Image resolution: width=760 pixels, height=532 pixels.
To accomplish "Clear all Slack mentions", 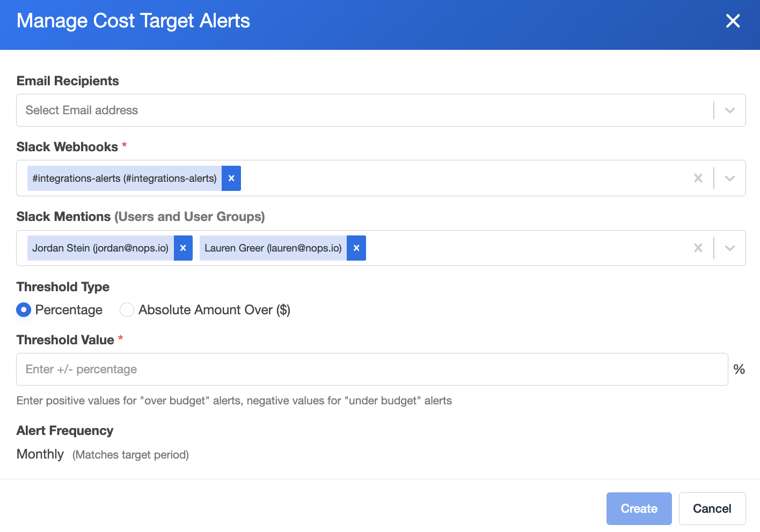I will point(698,248).
